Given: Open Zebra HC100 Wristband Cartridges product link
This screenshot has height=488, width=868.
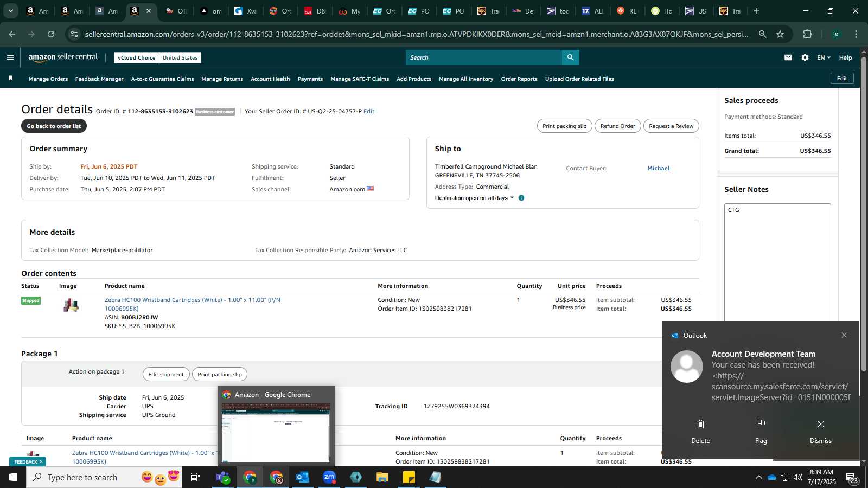Looking at the screenshot, I should [x=193, y=304].
